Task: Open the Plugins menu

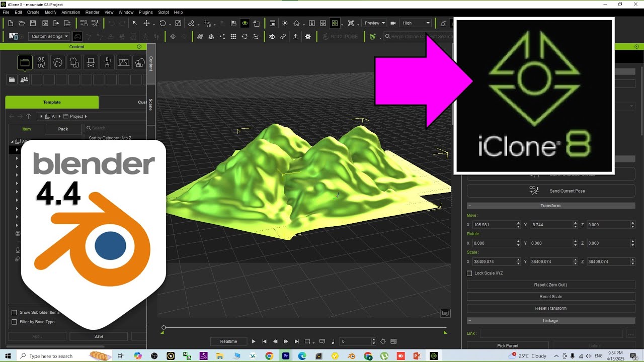Action: click(x=145, y=12)
